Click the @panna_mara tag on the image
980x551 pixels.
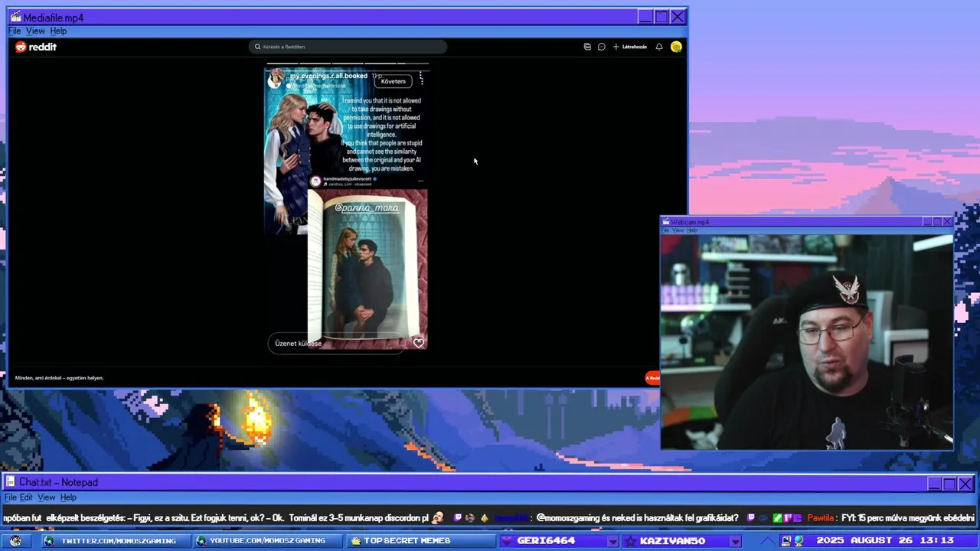(367, 207)
